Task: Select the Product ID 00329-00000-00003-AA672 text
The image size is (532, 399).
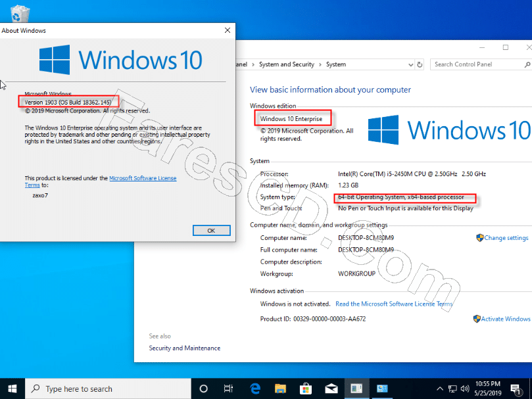Action: coord(329,319)
